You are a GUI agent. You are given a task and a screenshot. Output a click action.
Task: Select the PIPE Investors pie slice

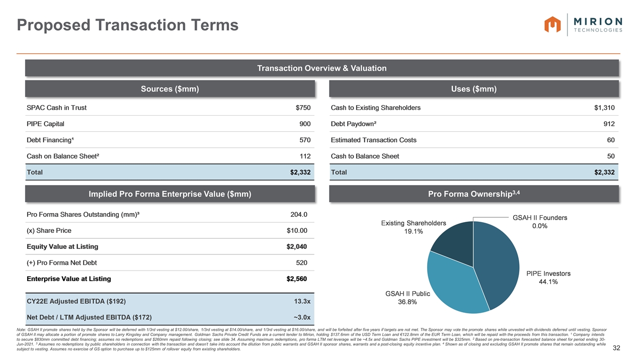click(496, 256)
